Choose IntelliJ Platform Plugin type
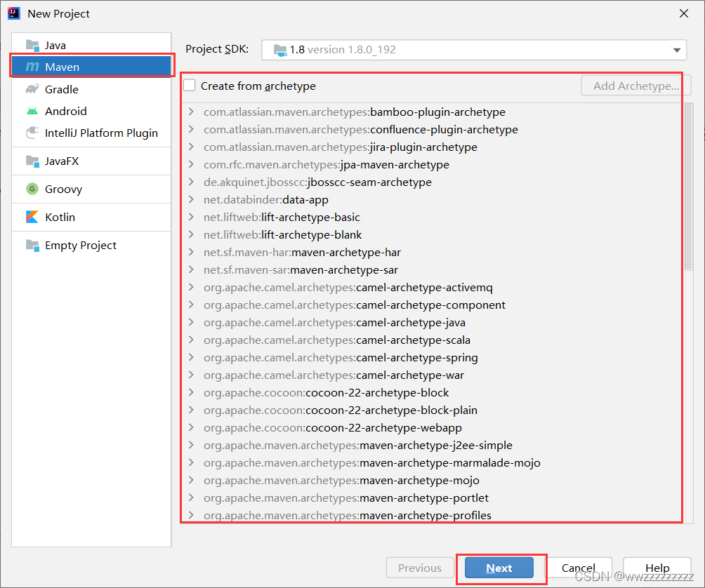The height and width of the screenshot is (588, 705). click(x=91, y=133)
